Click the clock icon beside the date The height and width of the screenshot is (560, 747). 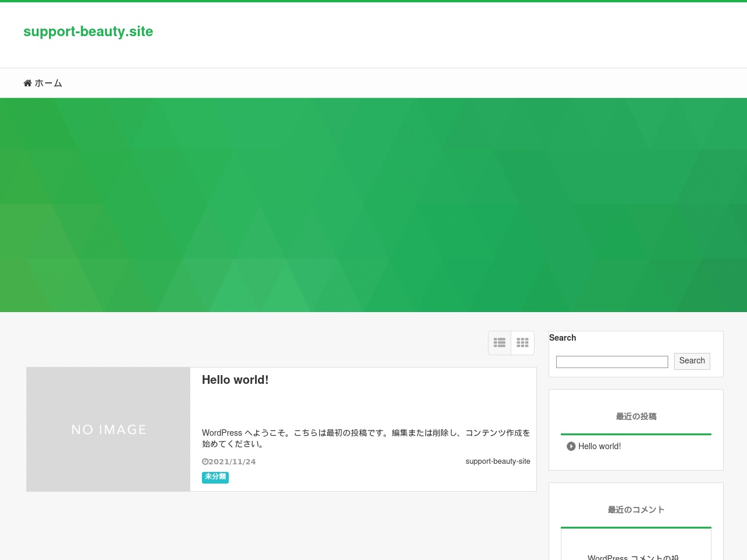tap(205, 461)
